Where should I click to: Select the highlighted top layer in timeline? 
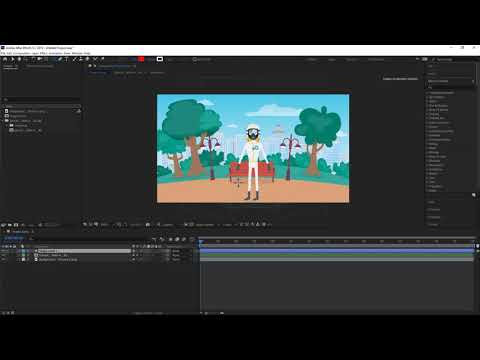tap(84, 251)
